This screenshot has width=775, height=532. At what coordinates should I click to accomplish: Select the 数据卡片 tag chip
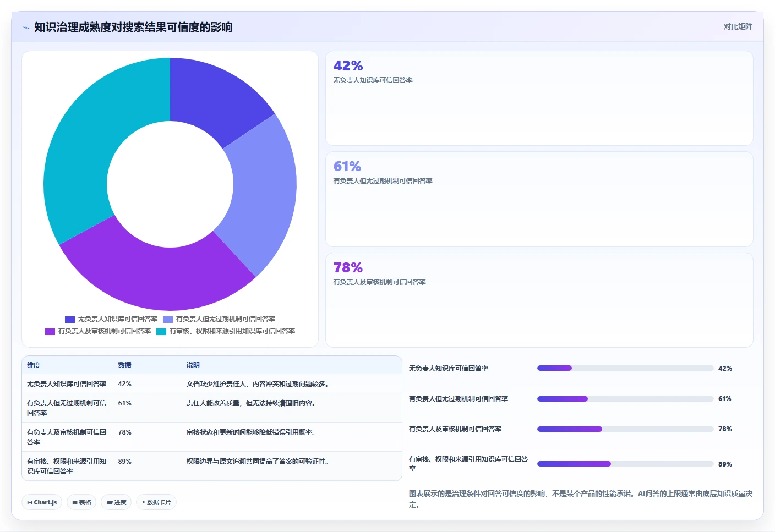(x=156, y=502)
